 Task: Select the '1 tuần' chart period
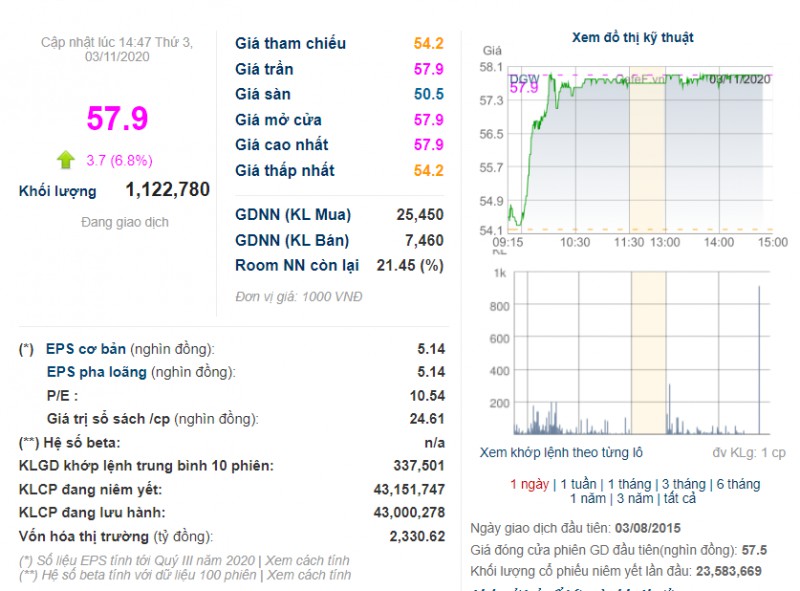(573, 483)
